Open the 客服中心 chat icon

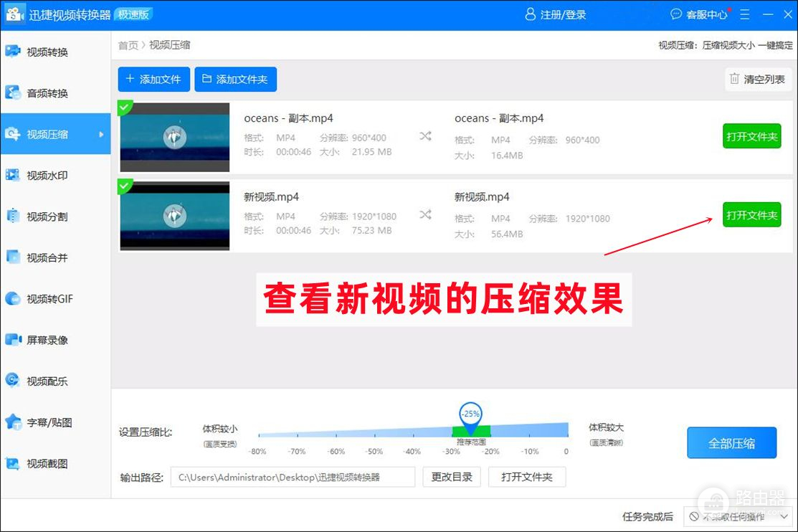[676, 14]
